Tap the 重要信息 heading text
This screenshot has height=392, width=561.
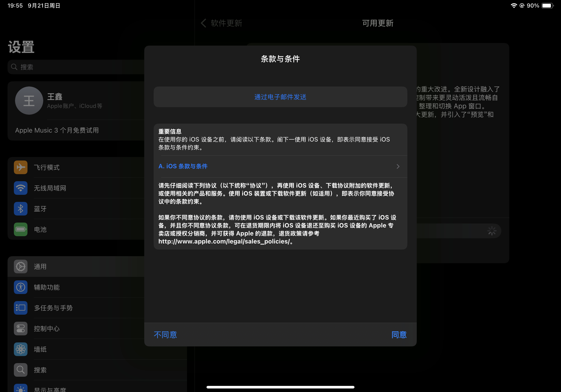170,131
